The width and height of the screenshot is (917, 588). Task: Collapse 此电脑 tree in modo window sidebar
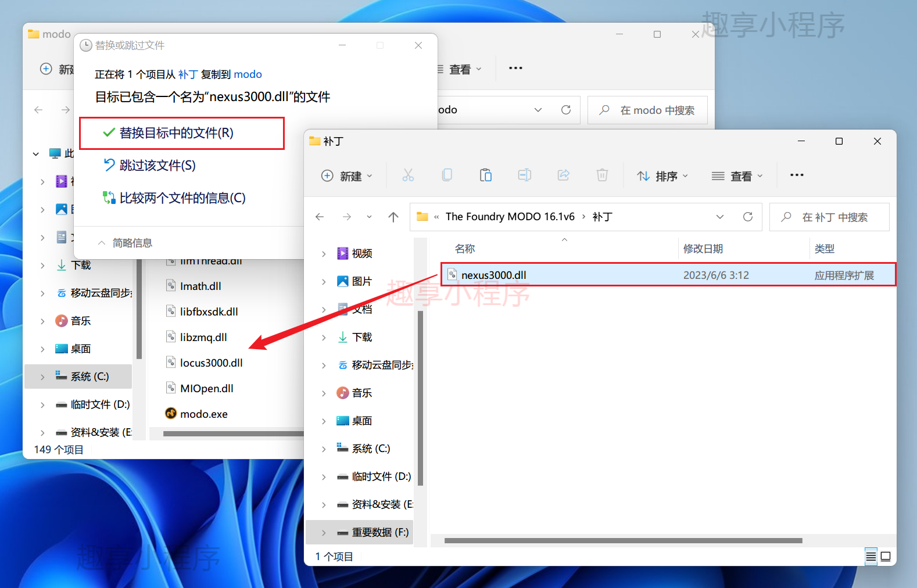click(36, 154)
